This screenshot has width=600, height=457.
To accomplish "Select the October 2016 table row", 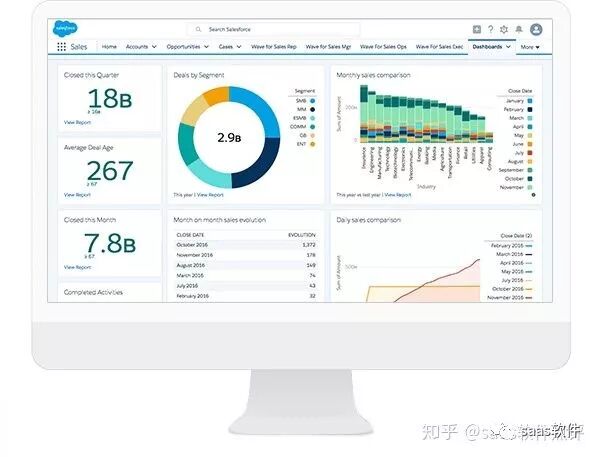I will coord(246,245).
